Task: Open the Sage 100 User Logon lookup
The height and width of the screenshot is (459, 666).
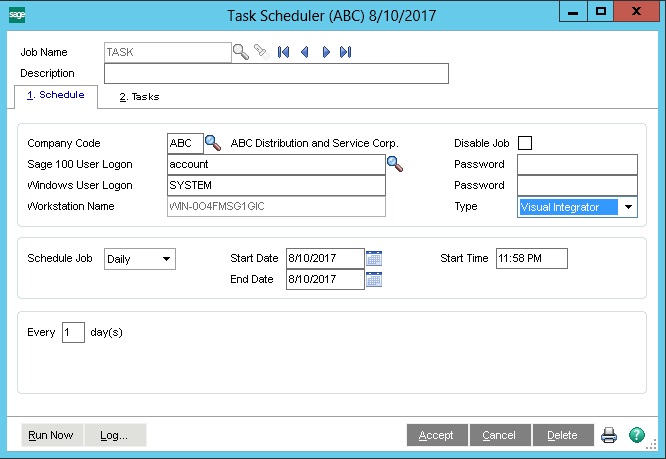Action: pyautogui.click(x=395, y=164)
